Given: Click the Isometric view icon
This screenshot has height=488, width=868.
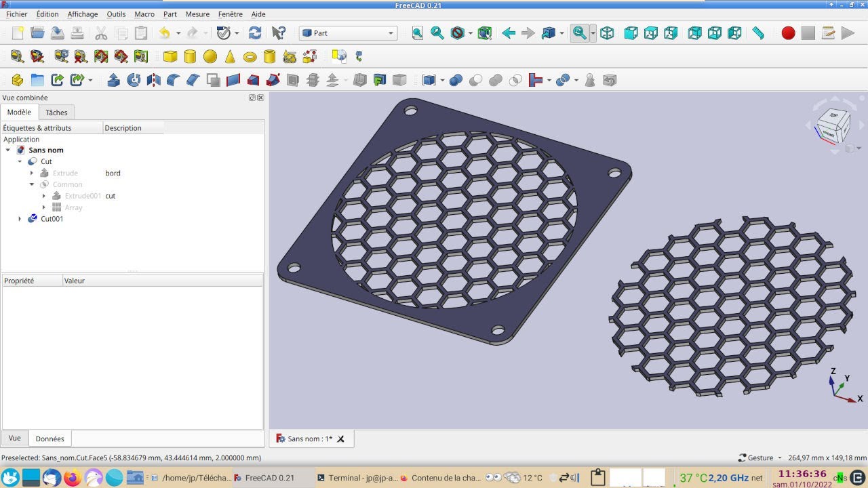Looking at the screenshot, I should (x=607, y=33).
